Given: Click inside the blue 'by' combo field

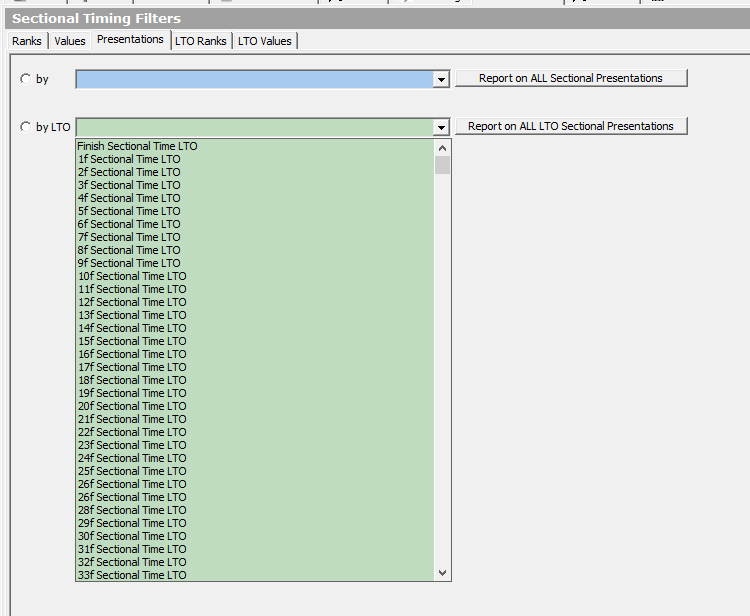Looking at the screenshot, I should tap(255, 79).
